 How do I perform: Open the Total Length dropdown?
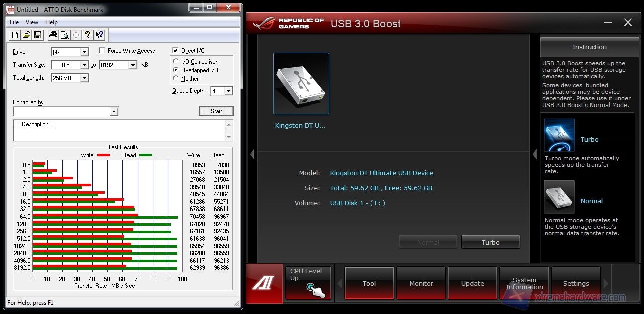[84, 78]
